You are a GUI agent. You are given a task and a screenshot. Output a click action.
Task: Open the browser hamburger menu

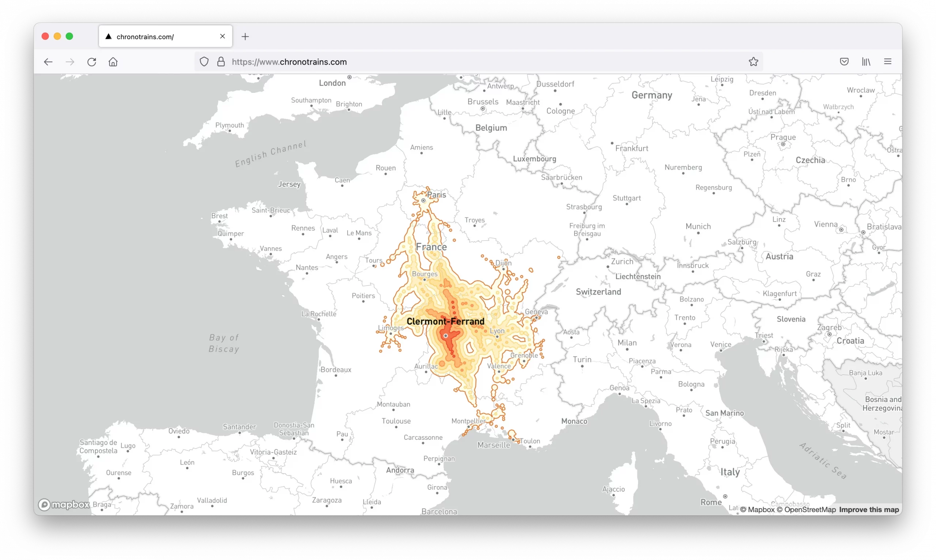888,61
